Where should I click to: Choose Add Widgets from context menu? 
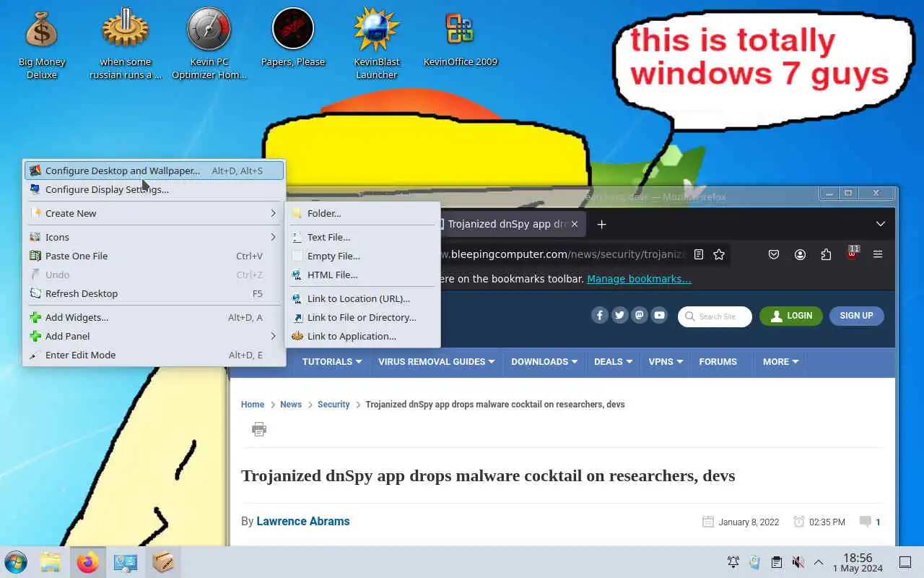coord(154,317)
